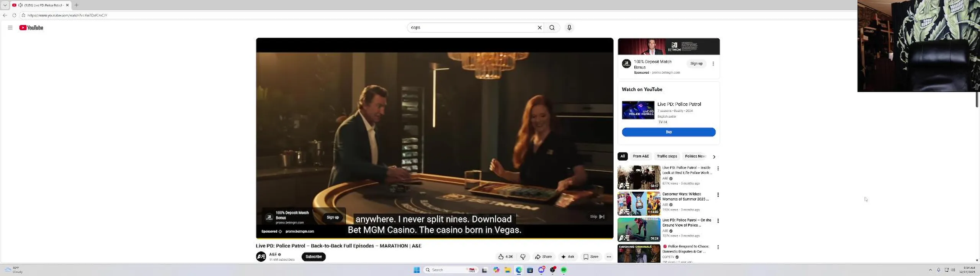The image size is (980, 276).
Task: Open options for the Customer Wars video
Action: (718, 195)
